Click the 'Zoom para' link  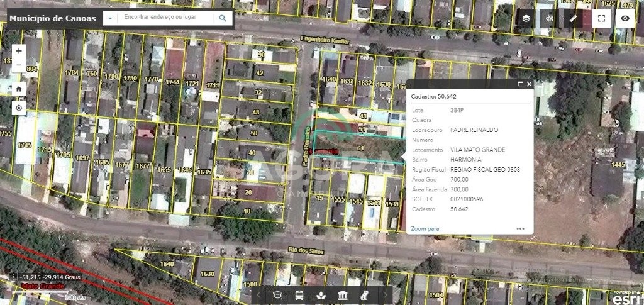coord(425,229)
